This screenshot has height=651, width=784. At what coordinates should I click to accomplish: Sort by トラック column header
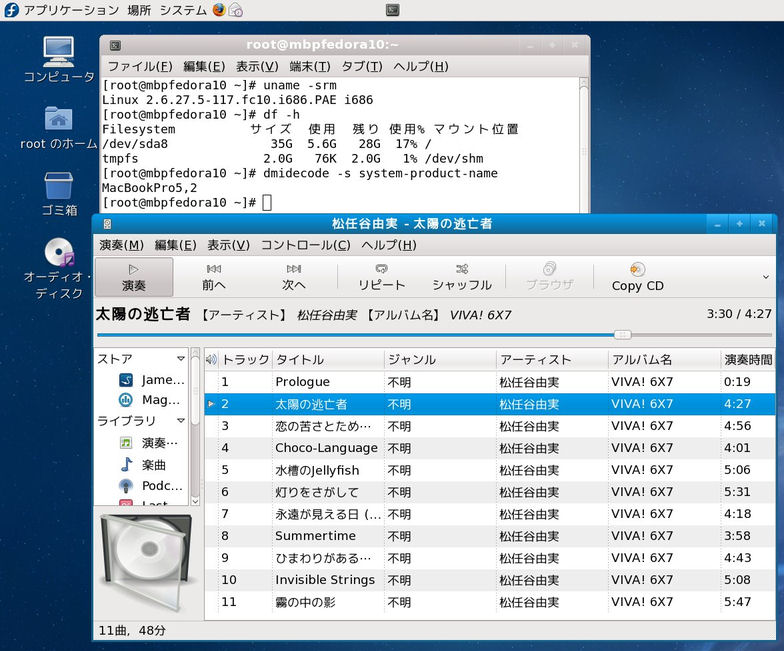(x=246, y=360)
